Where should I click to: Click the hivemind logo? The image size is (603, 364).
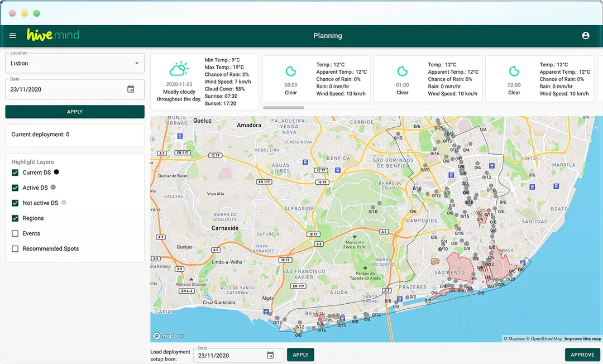click(52, 35)
